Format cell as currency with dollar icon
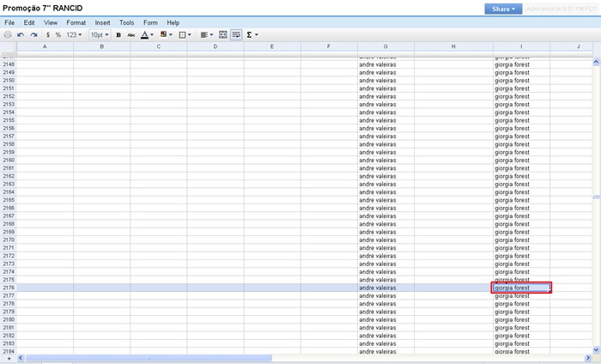601x364 pixels. coord(47,35)
